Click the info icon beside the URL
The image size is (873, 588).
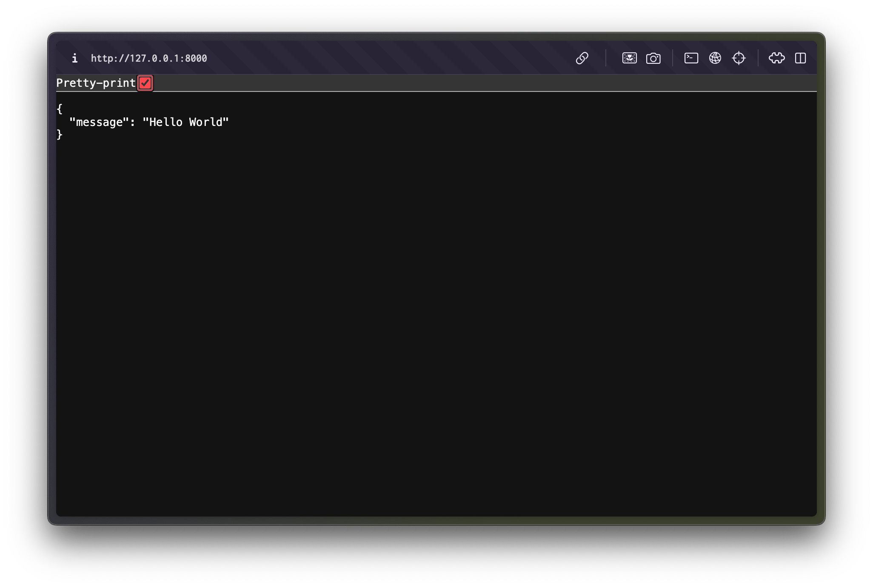coord(75,58)
